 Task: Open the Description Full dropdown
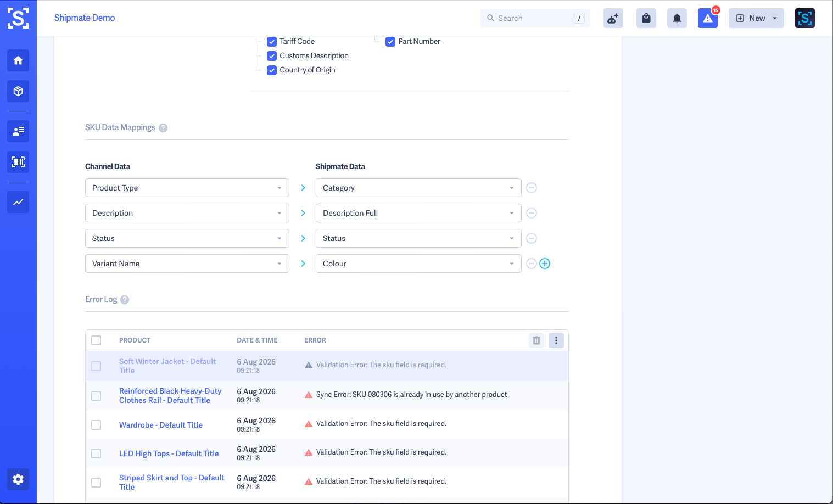(x=418, y=213)
